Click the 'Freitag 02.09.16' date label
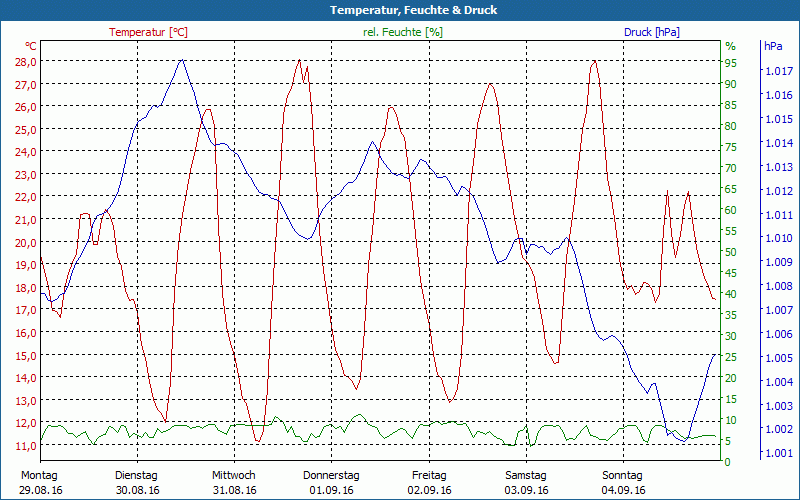 pos(429,483)
